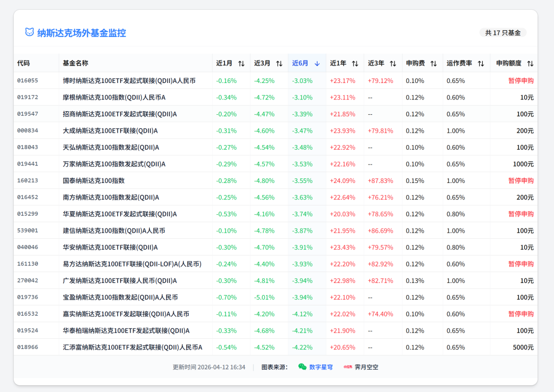Click 暂停申购 status for fund 016055
554x392 pixels.
521,80
